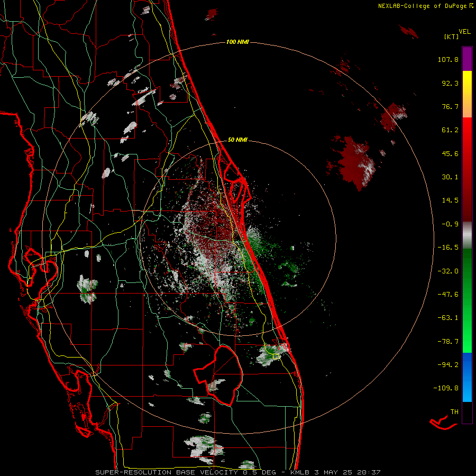
Task: Click the 100 NMI range ring label
Action: click(x=237, y=42)
